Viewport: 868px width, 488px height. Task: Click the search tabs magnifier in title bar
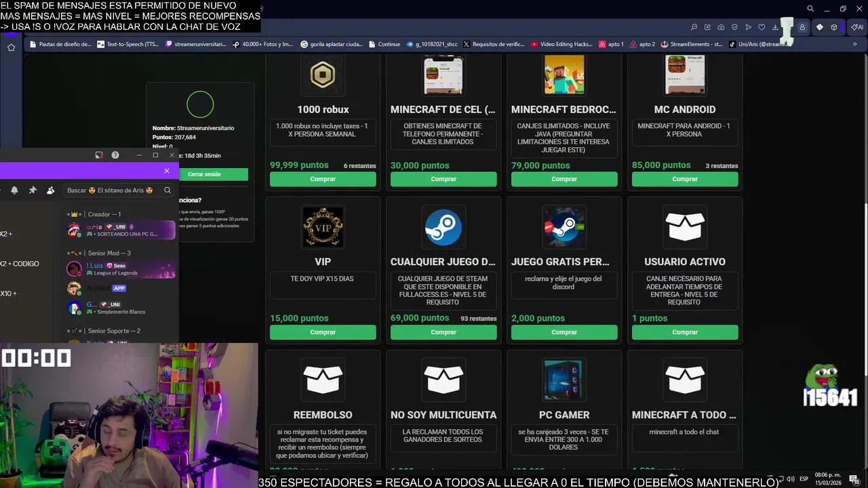point(810,9)
